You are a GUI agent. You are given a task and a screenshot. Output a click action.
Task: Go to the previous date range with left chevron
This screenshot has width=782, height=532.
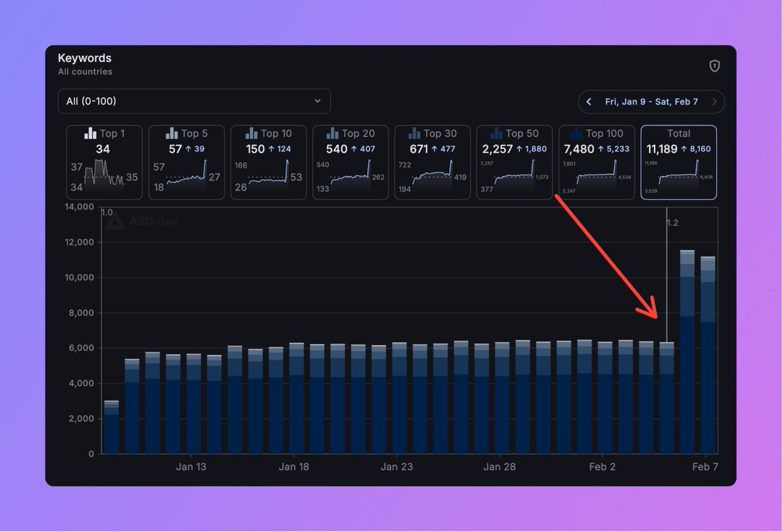click(x=589, y=102)
